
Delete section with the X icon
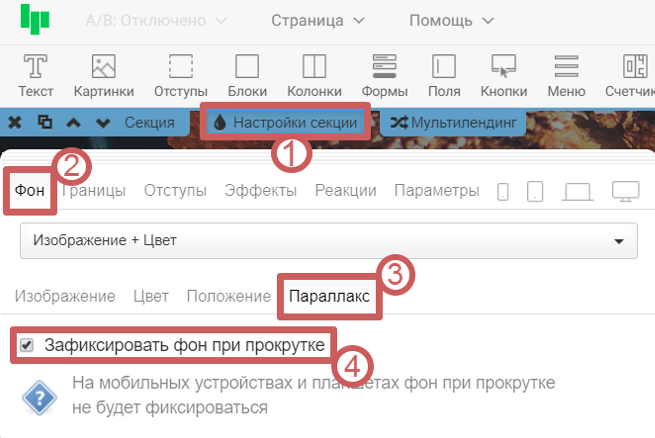coord(16,122)
